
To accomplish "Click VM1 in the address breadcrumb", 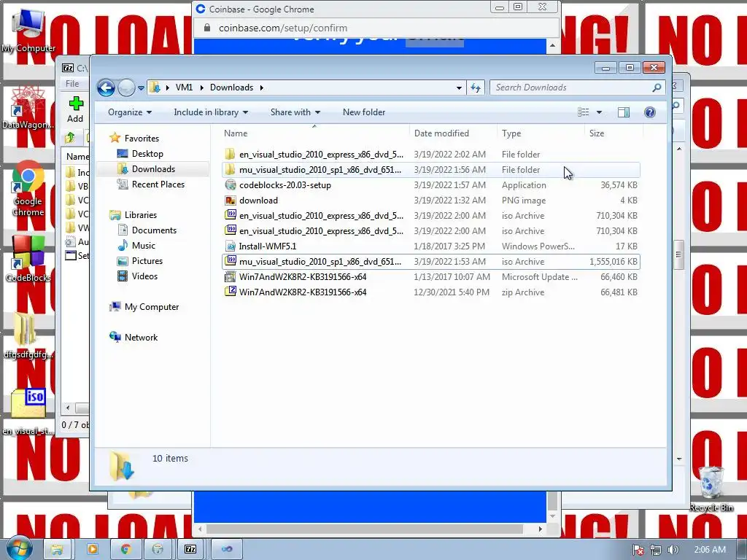I will tap(184, 87).
